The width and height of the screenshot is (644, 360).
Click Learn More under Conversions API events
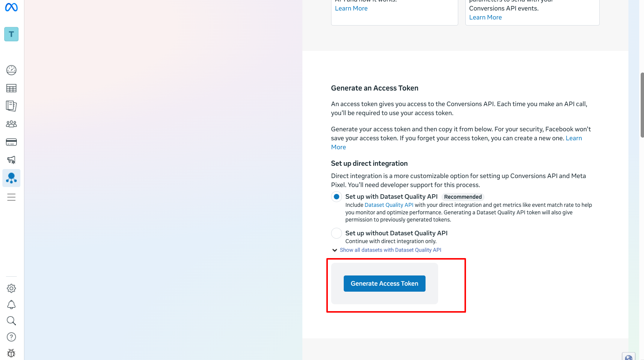485,17
